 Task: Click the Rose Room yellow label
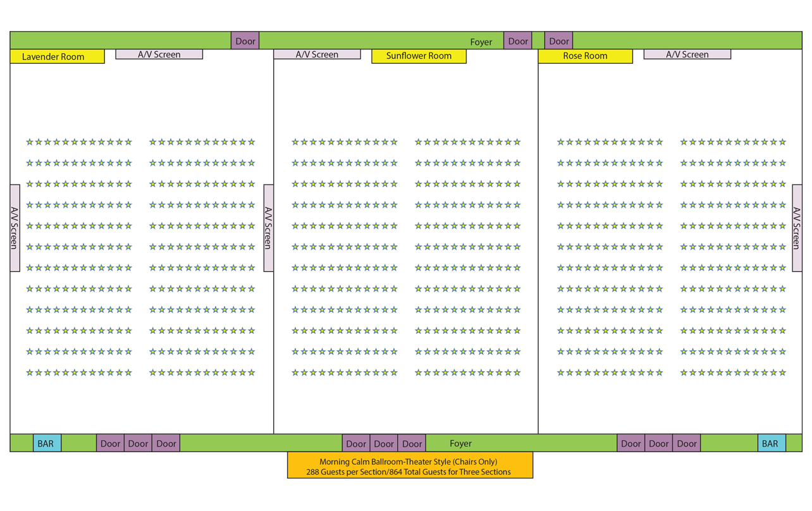585,56
